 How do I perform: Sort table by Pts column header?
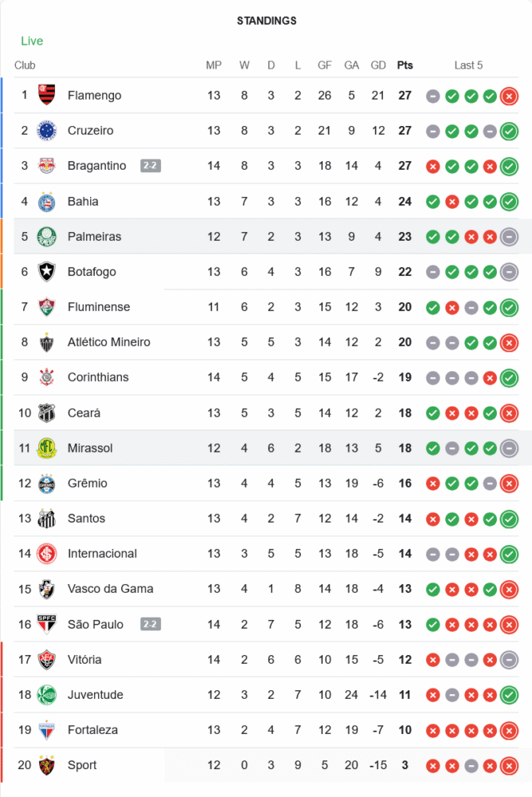pos(405,65)
